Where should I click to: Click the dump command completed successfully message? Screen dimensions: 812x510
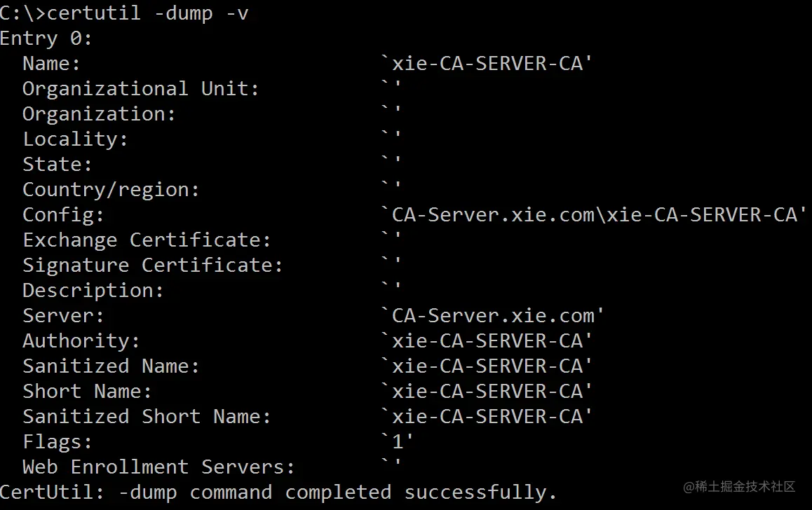pyautogui.click(x=278, y=492)
